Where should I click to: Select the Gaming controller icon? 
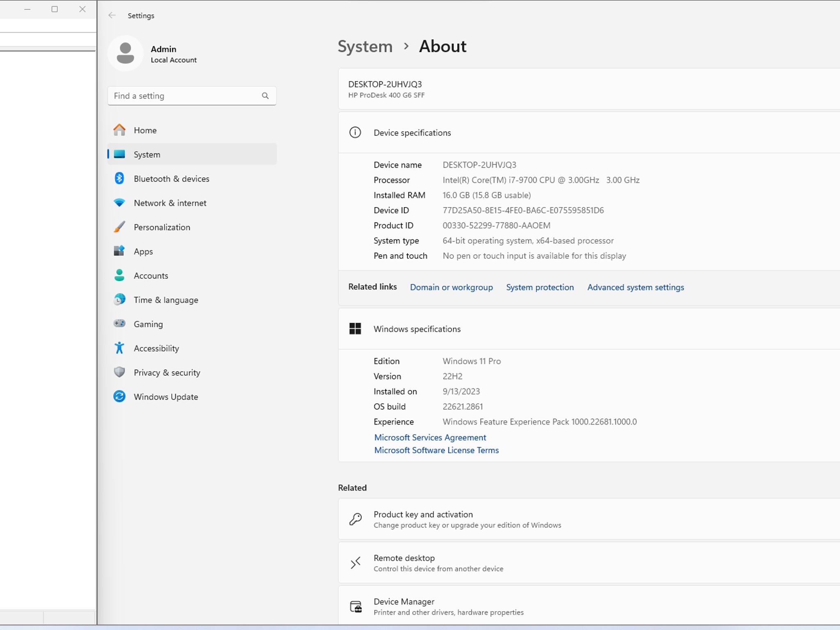coord(119,324)
